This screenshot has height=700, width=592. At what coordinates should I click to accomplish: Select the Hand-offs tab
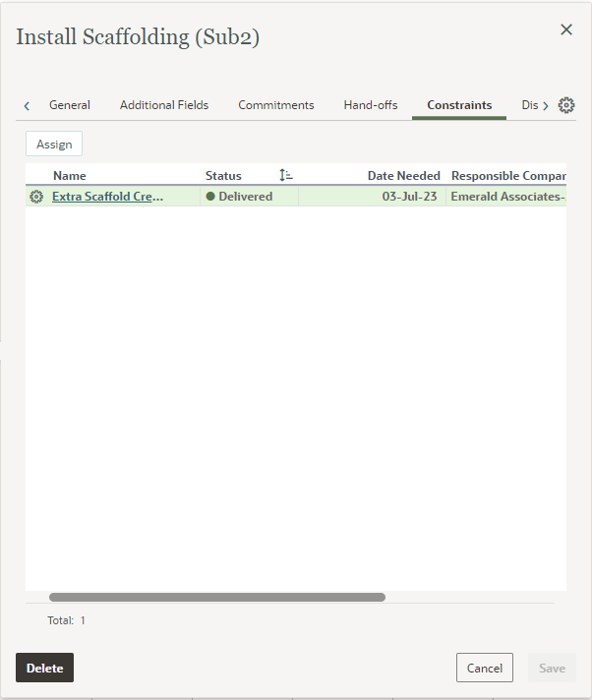pyautogui.click(x=371, y=105)
